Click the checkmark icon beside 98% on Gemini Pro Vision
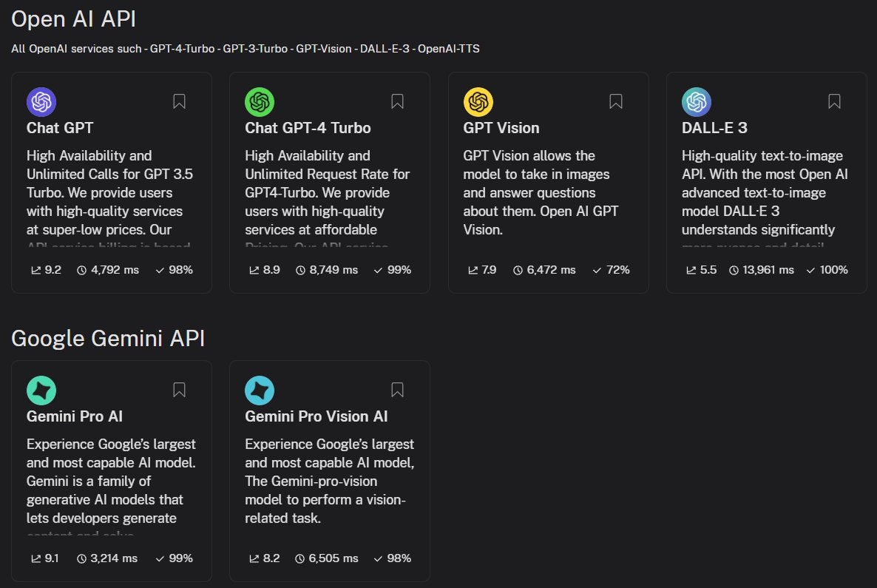Screen dimensions: 877x588 coord(378,558)
